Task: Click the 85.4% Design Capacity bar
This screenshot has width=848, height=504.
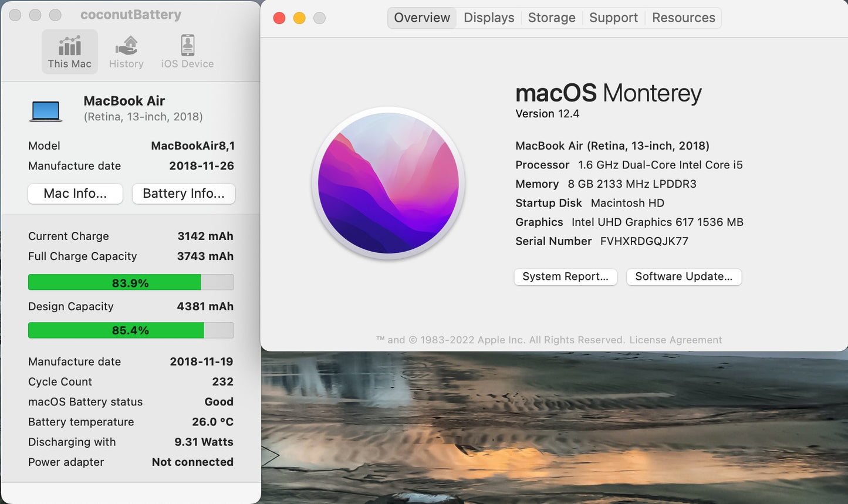Action: [130, 330]
